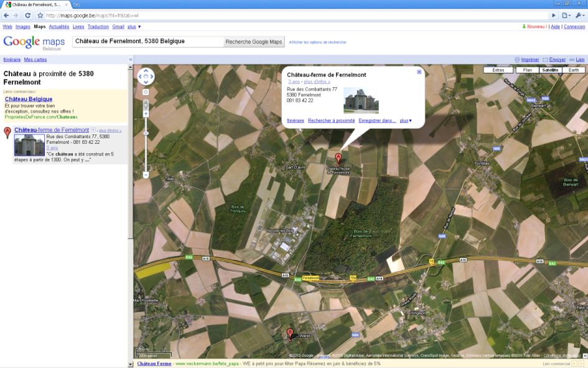
Task: Click into the Google Maps search field
Action: pyautogui.click(x=148, y=41)
